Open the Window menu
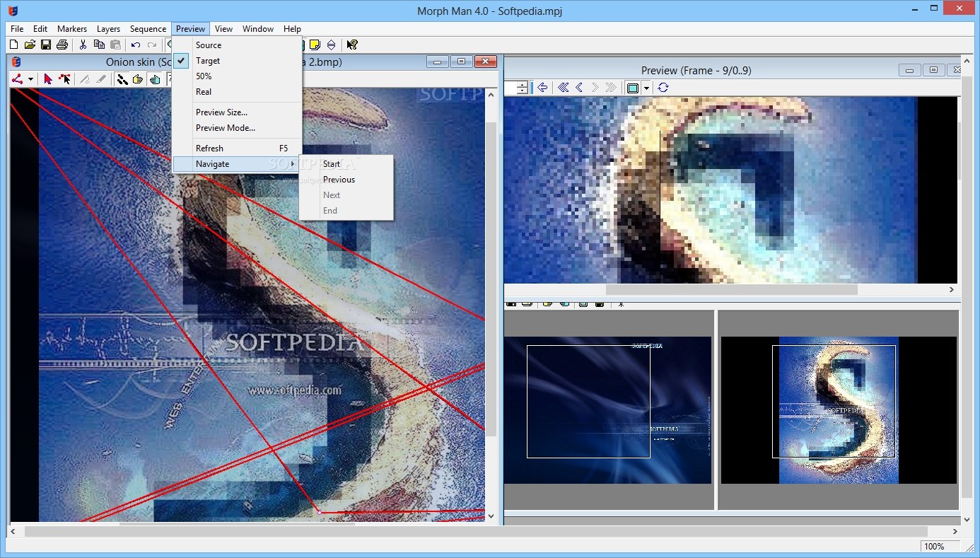980x558 pixels. coord(258,29)
